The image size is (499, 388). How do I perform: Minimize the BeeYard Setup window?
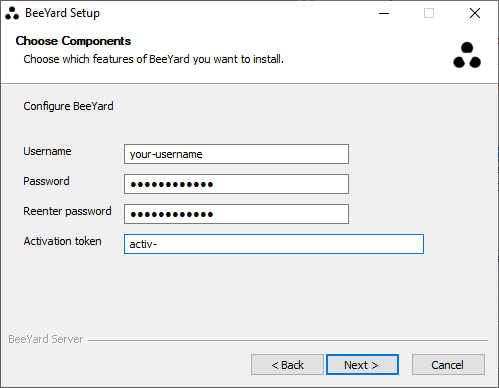[x=384, y=13]
